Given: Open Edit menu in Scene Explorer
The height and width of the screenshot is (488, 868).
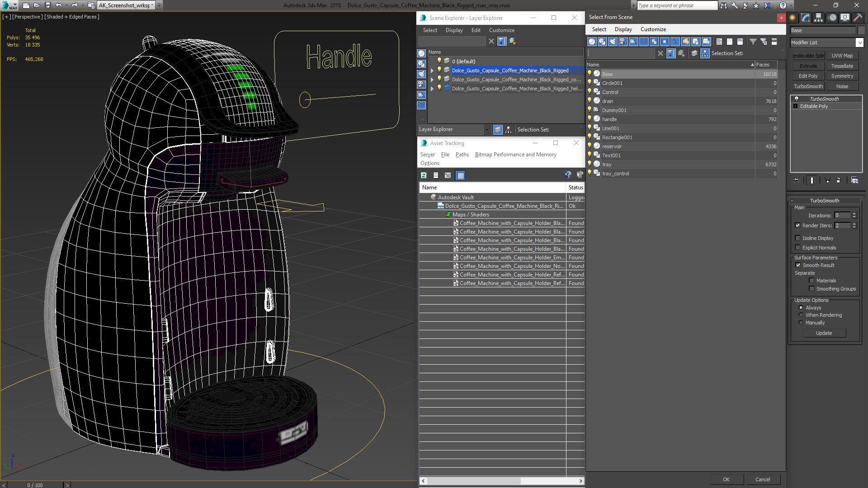Looking at the screenshot, I should tap(476, 30).
